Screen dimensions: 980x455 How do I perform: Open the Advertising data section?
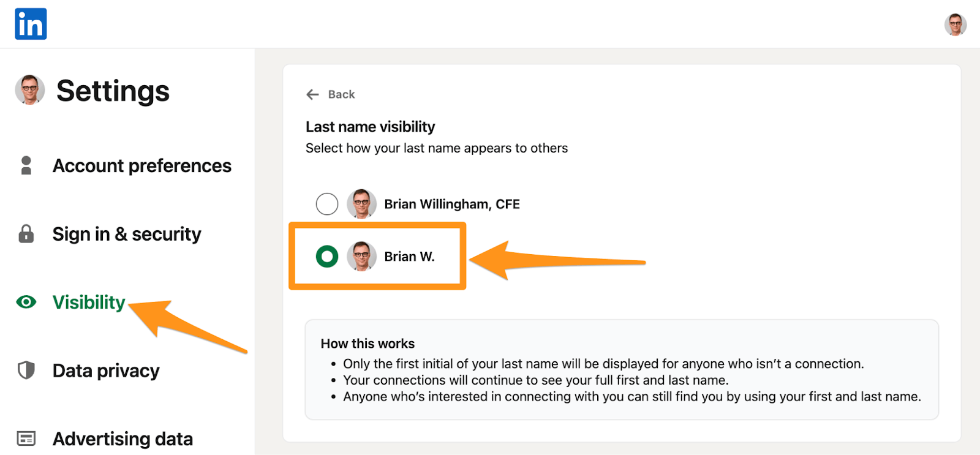(123, 439)
